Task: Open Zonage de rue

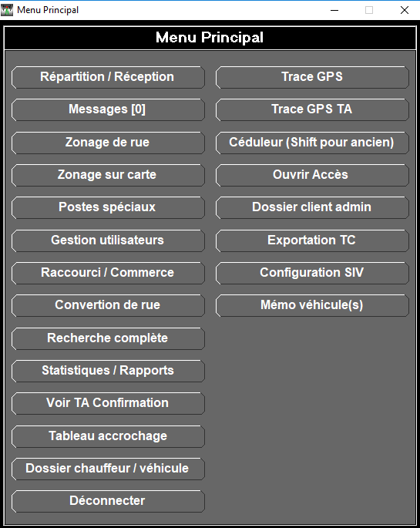Action: pos(108,143)
